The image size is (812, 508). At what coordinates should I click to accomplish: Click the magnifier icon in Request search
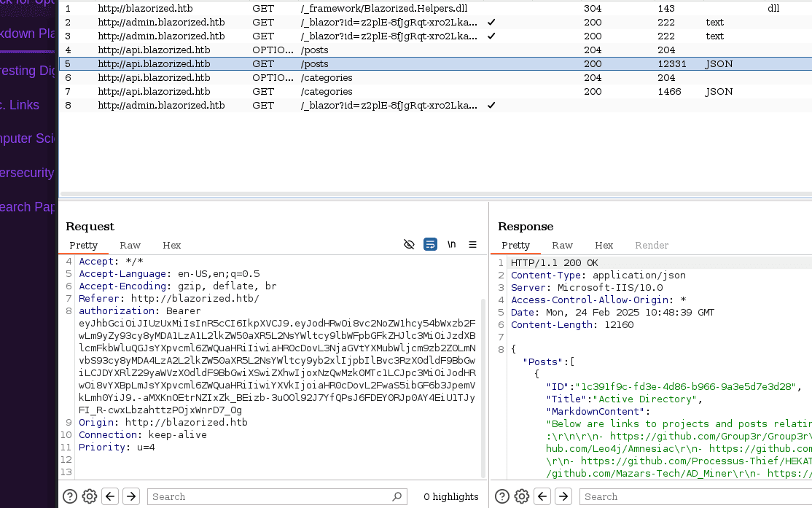(x=397, y=496)
